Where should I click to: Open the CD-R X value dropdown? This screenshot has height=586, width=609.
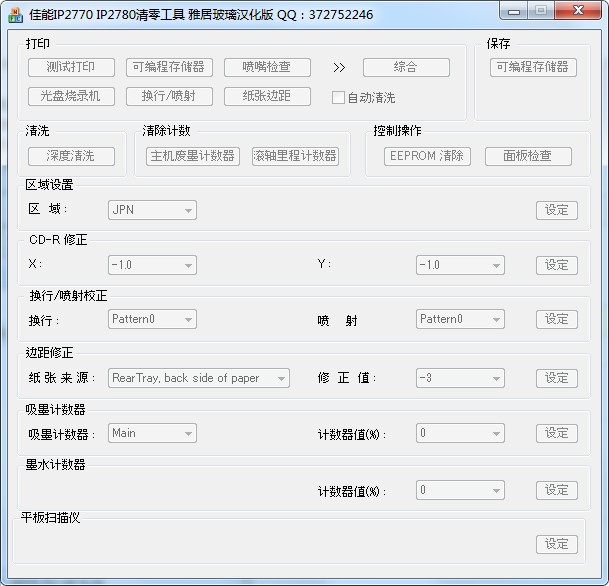pyautogui.click(x=152, y=265)
